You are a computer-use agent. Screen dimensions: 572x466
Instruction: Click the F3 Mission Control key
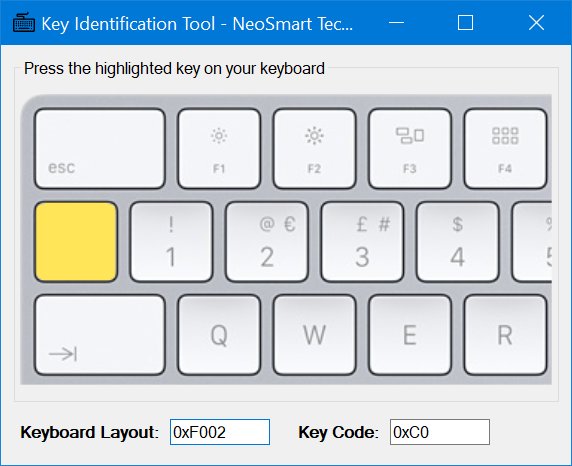click(410, 149)
